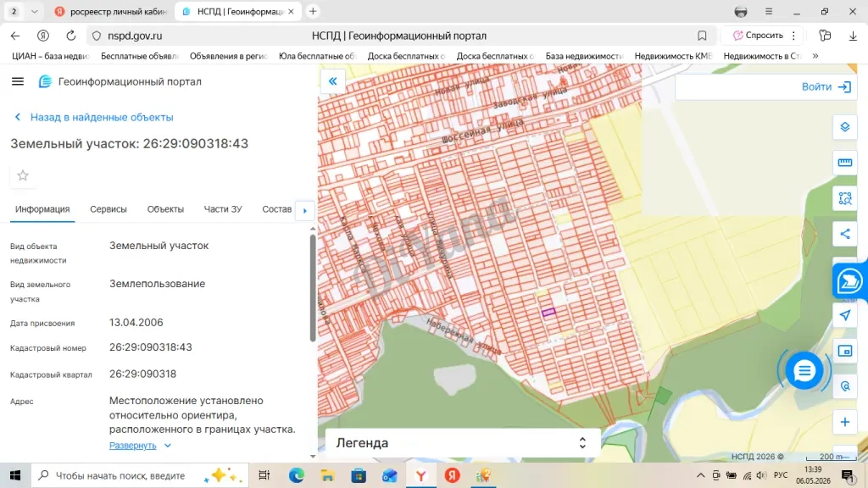Click cadastral number value 26:29:090318:43
The width and height of the screenshot is (868, 488).
(x=151, y=347)
